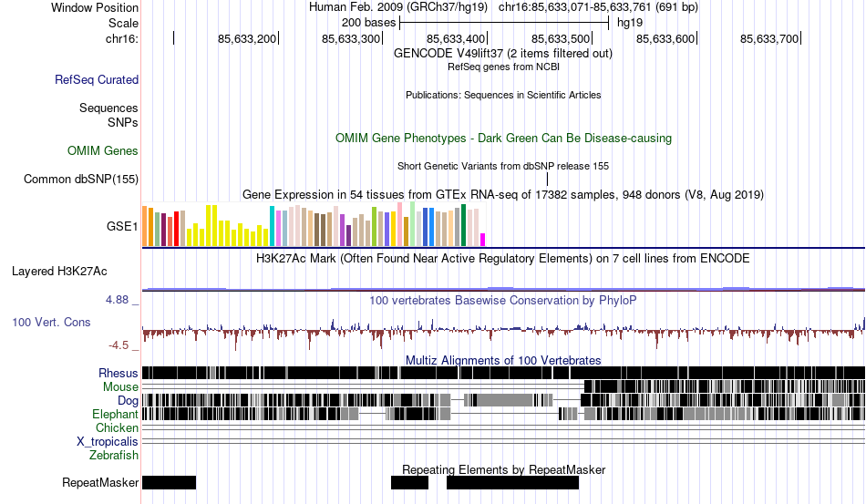This screenshot has width=866, height=504.
Task: Click the H3K27Ac Mark track title
Action: coord(502,258)
